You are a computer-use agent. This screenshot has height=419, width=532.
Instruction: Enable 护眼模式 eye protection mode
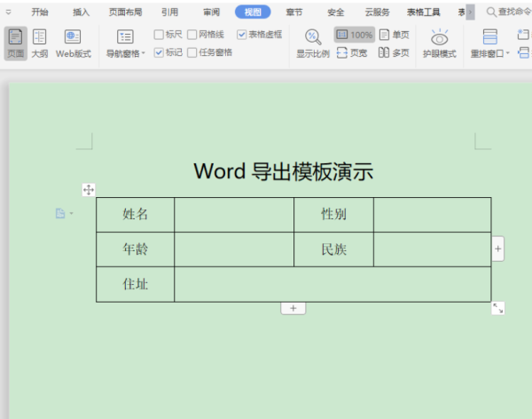point(438,43)
